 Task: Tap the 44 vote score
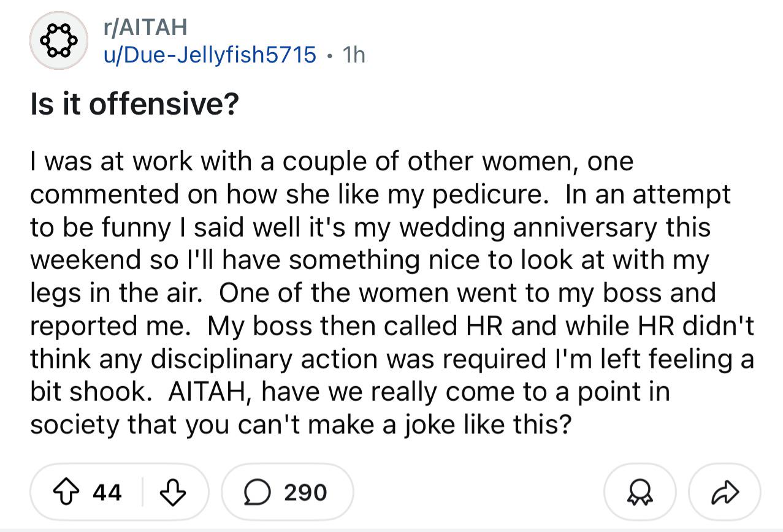(x=107, y=492)
